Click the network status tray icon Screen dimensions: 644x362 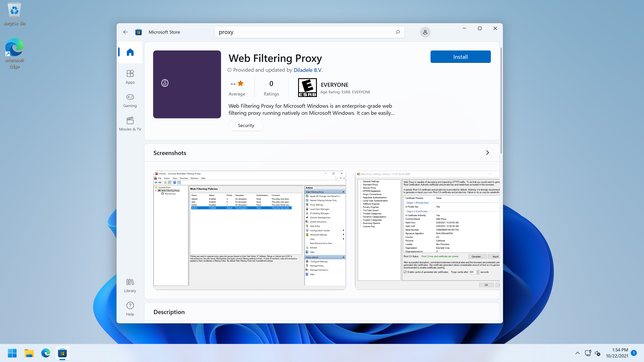coord(588,353)
